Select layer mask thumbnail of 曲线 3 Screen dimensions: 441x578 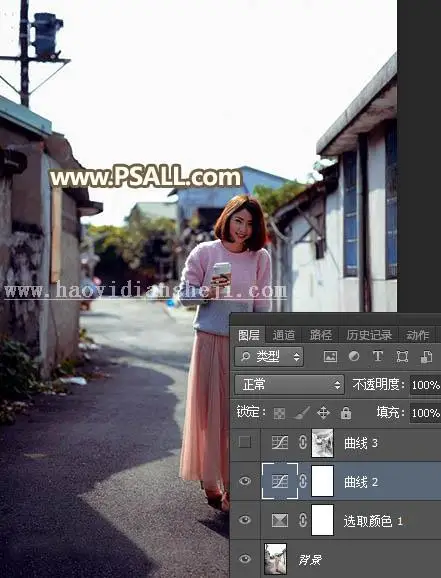323,443
